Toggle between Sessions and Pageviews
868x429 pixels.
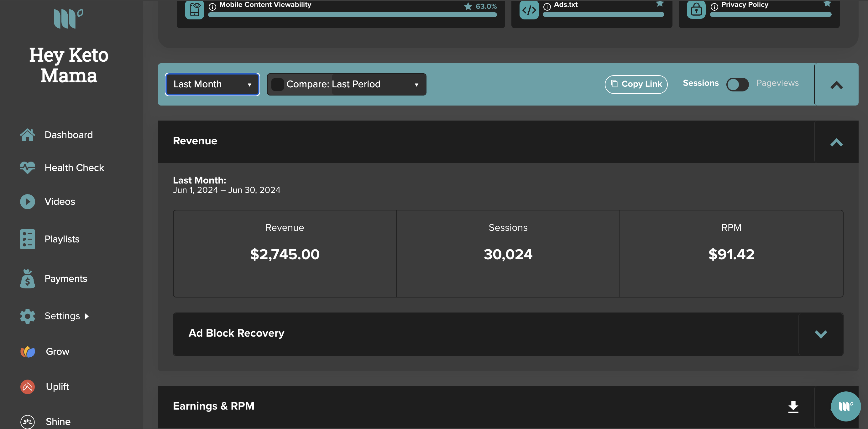click(737, 84)
